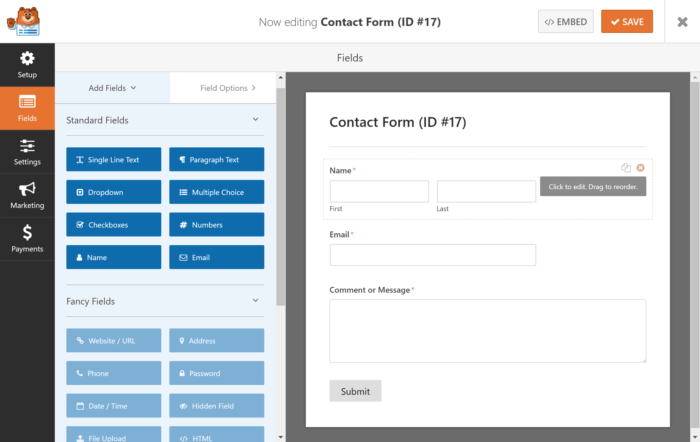Viewport: 700px width, 442px height.
Task: Switch to the Add Fields tab
Action: [x=112, y=88]
